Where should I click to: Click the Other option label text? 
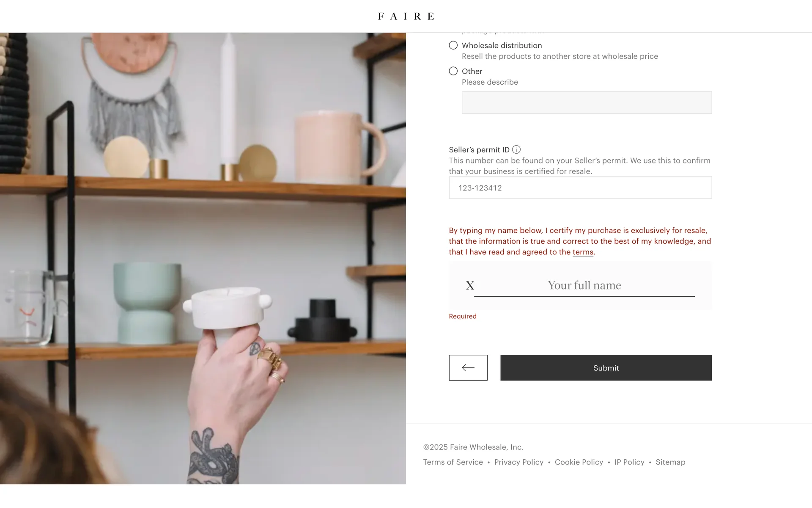[472, 71]
